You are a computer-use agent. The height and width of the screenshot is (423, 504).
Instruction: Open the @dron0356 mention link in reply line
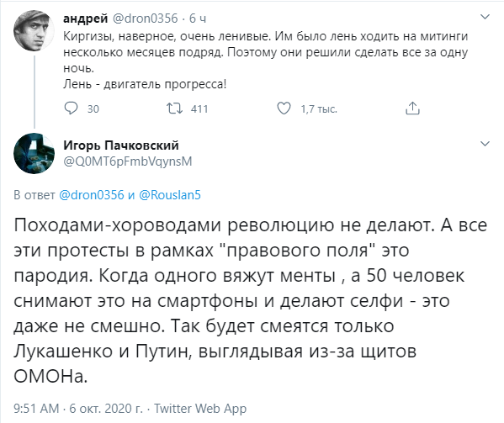(x=92, y=195)
